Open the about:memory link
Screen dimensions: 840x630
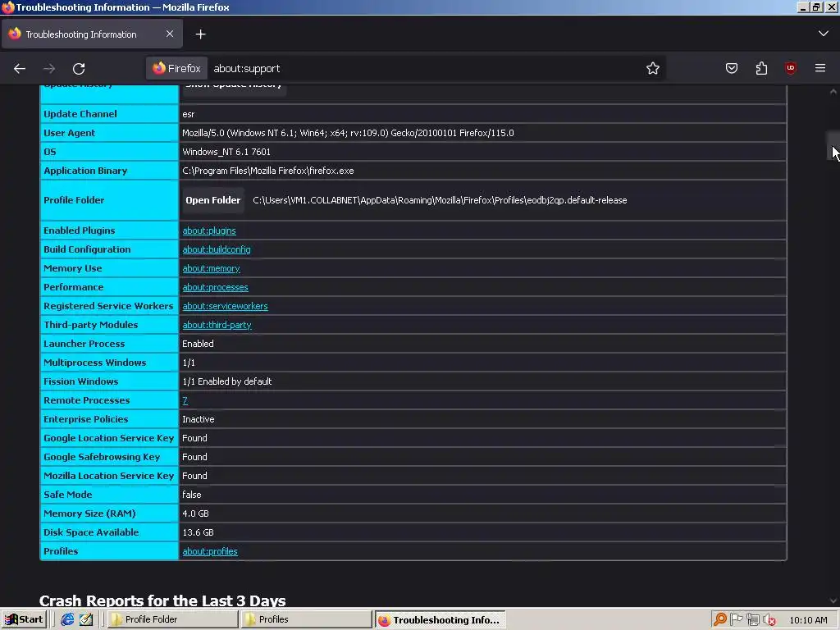point(211,268)
